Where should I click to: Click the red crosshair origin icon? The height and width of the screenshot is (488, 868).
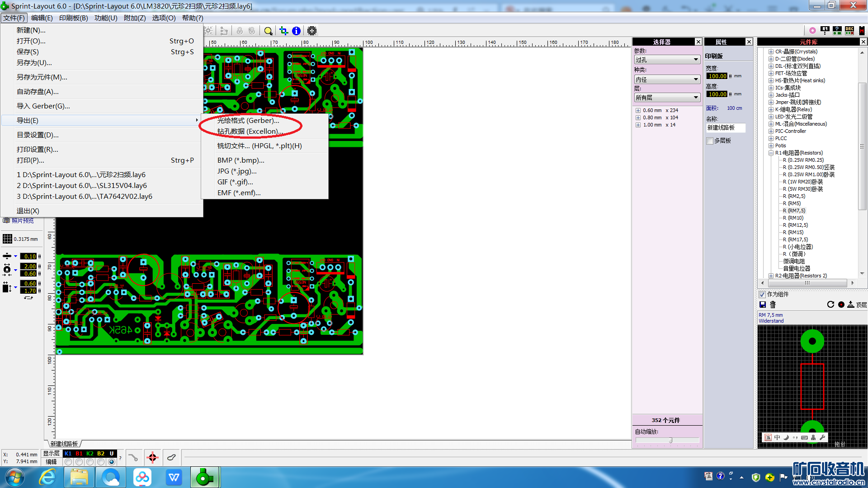pos(152,457)
